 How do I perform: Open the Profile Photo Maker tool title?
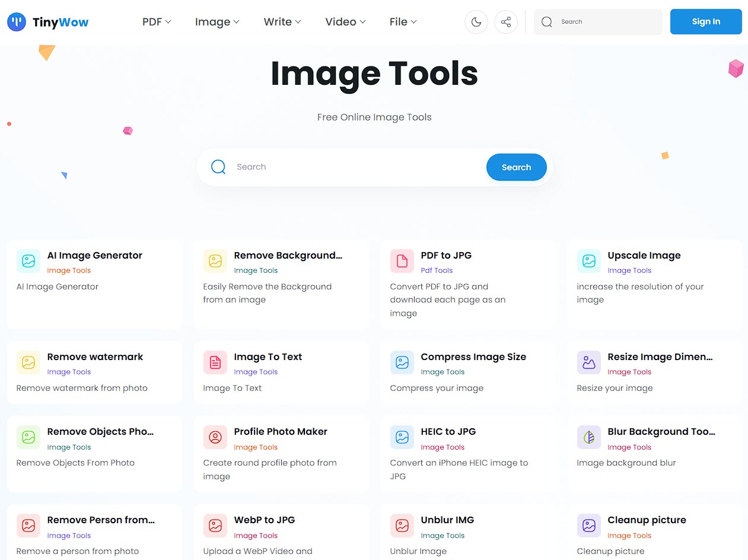281,432
